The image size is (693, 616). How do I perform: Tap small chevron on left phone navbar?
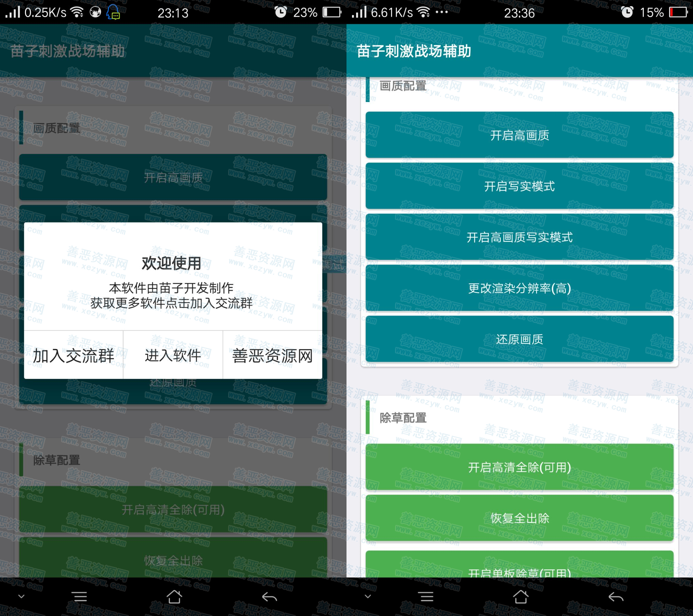tap(21, 596)
